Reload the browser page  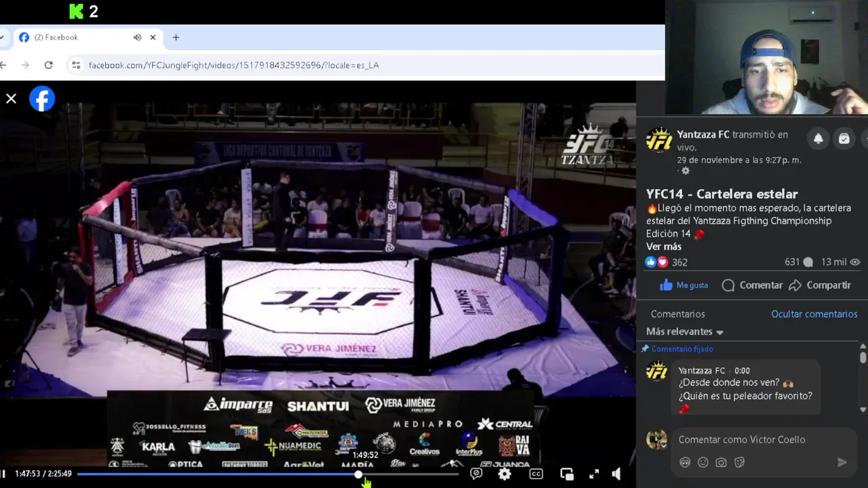tap(48, 65)
